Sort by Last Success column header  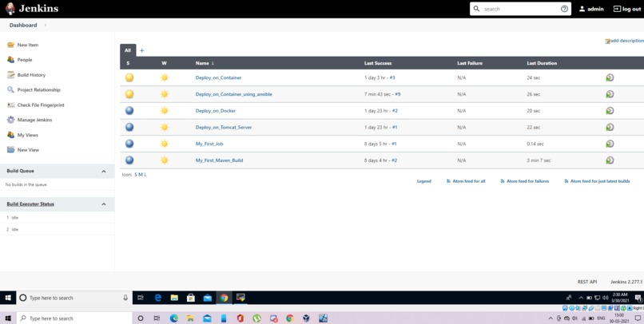coord(378,63)
